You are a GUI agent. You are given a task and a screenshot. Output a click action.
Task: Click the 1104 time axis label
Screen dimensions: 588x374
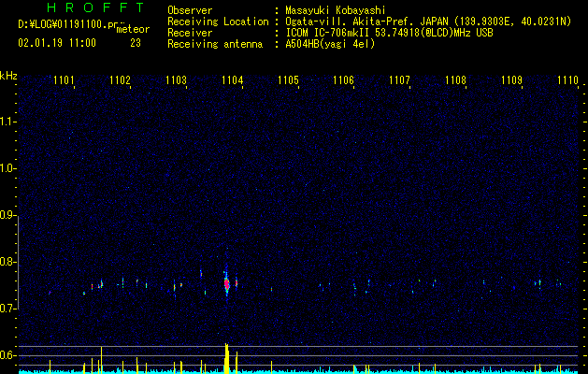pyautogui.click(x=232, y=80)
